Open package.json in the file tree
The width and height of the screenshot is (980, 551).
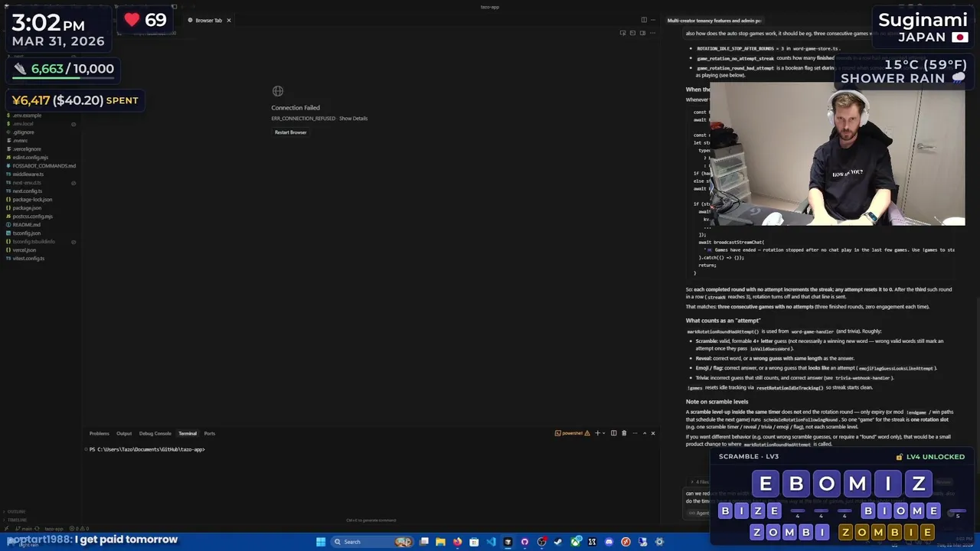(27, 208)
